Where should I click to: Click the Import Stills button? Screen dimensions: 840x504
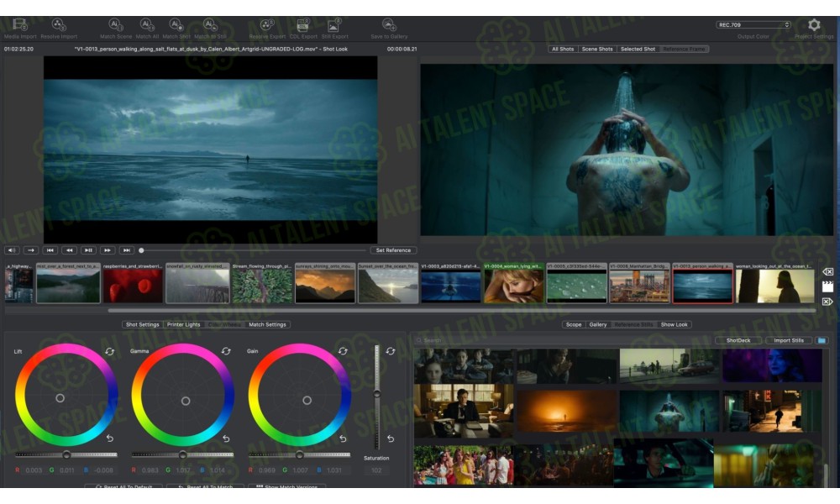tap(789, 341)
